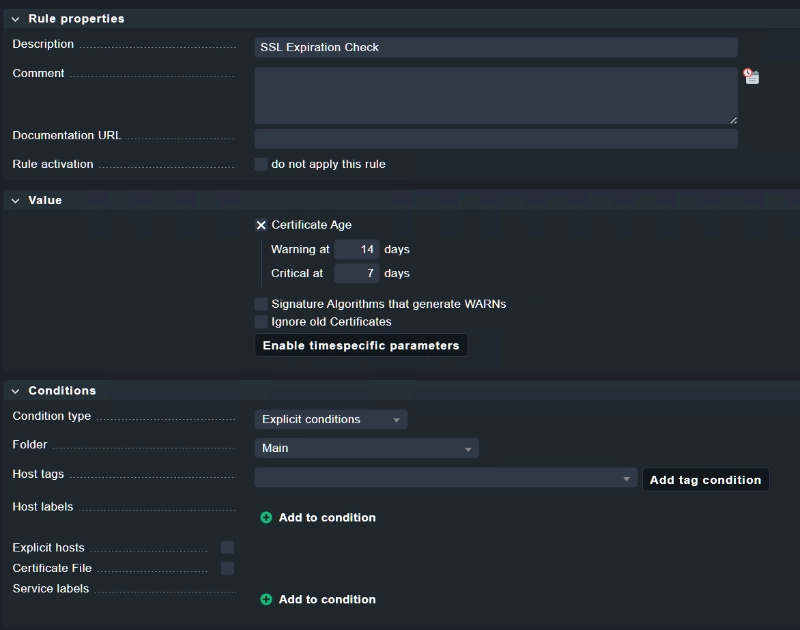The image size is (800, 630).
Task: Toggle the Certificate File checkbox
Action: [228, 568]
